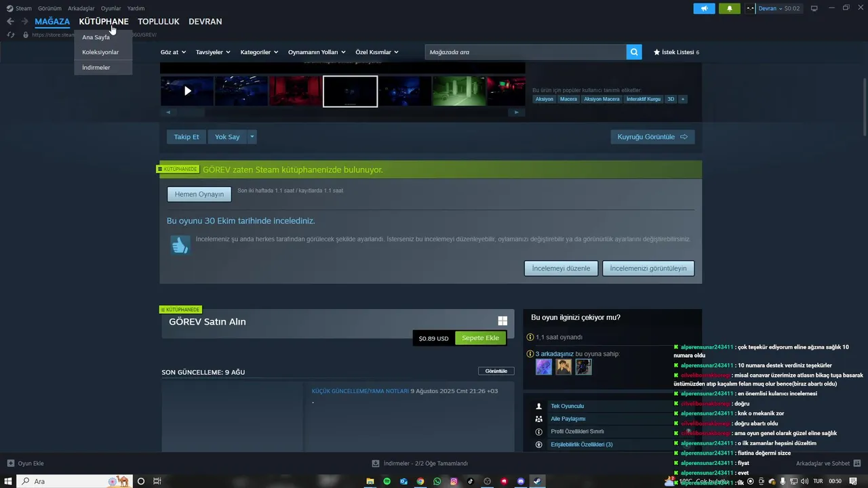Open the TOPLULUK tab
The width and height of the screenshot is (868, 488).
tap(159, 22)
